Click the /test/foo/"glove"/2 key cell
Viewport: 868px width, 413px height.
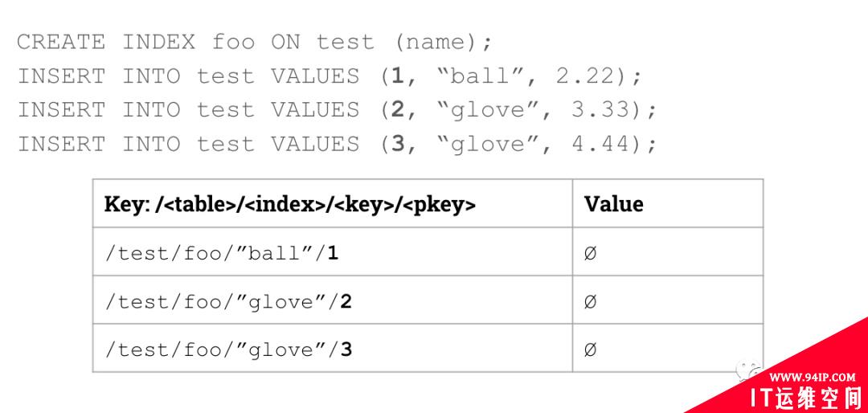click(x=332, y=300)
